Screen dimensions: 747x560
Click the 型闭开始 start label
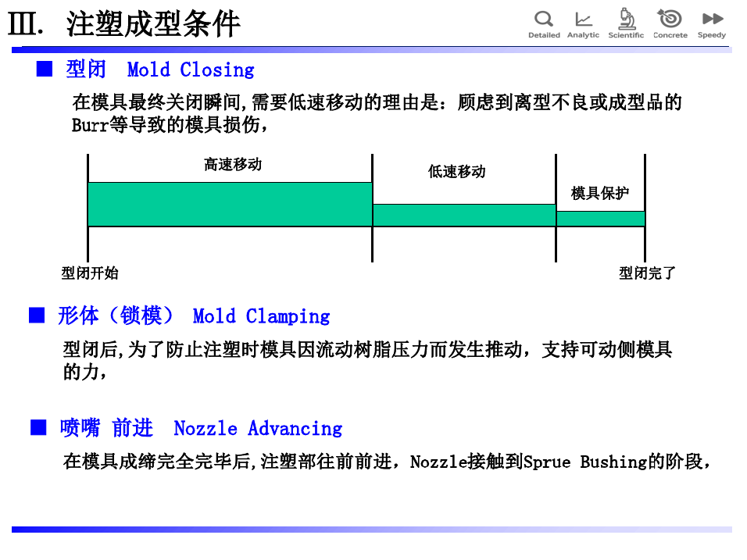pos(90,273)
